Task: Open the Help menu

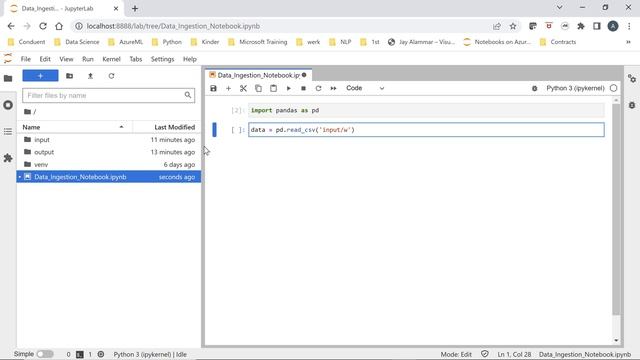Action: [x=190, y=59]
